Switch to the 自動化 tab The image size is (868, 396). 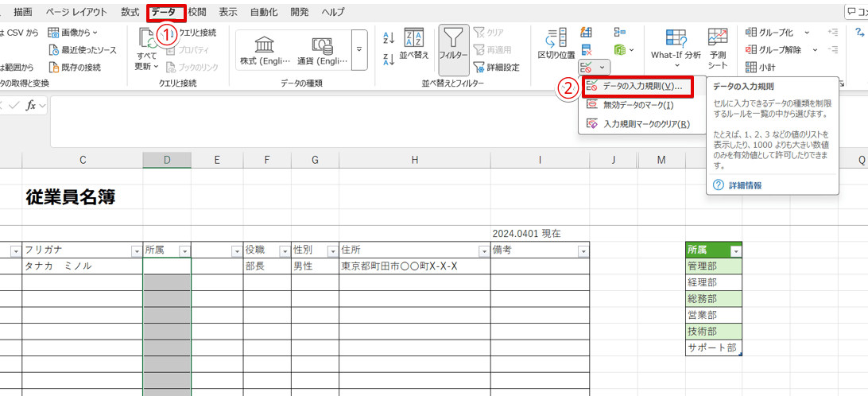(x=265, y=12)
